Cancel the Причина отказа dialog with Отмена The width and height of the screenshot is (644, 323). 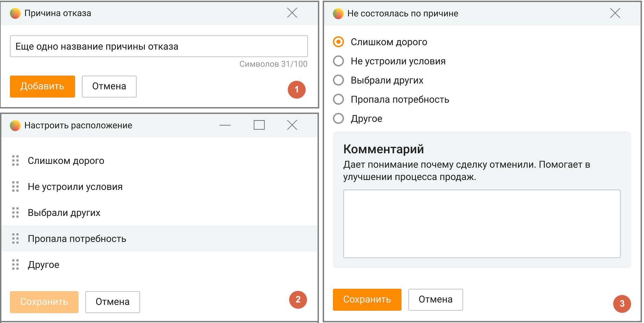point(109,87)
